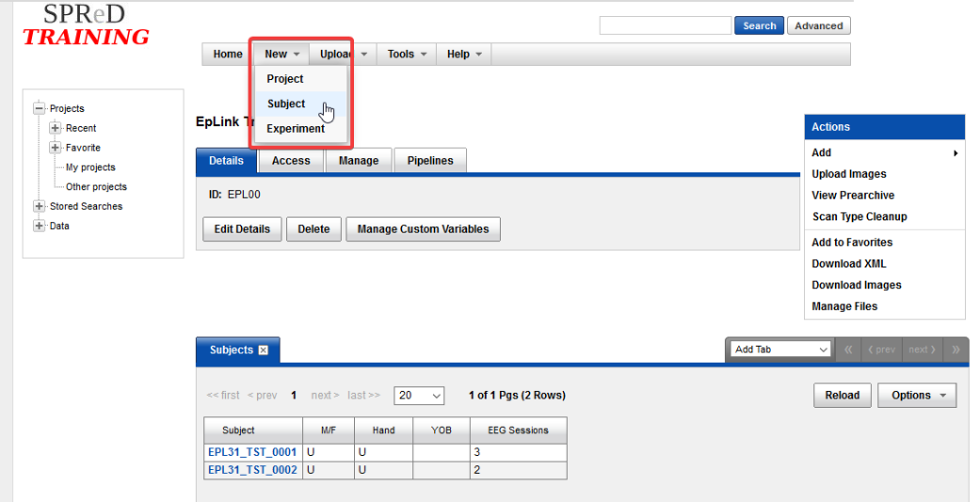
Task: Choose Experiment in the New menu
Action: (x=295, y=129)
